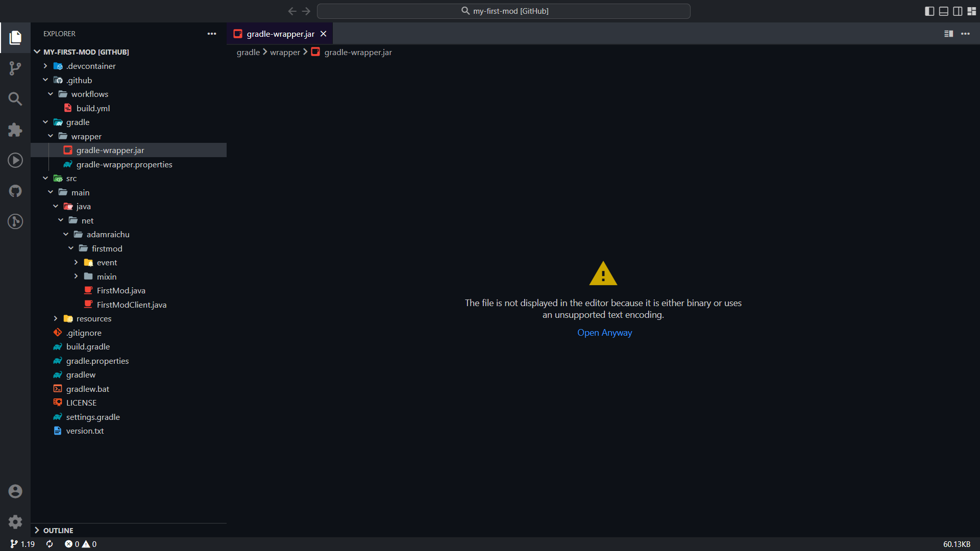
Task: Expand the OUTLINE section
Action: (58, 530)
